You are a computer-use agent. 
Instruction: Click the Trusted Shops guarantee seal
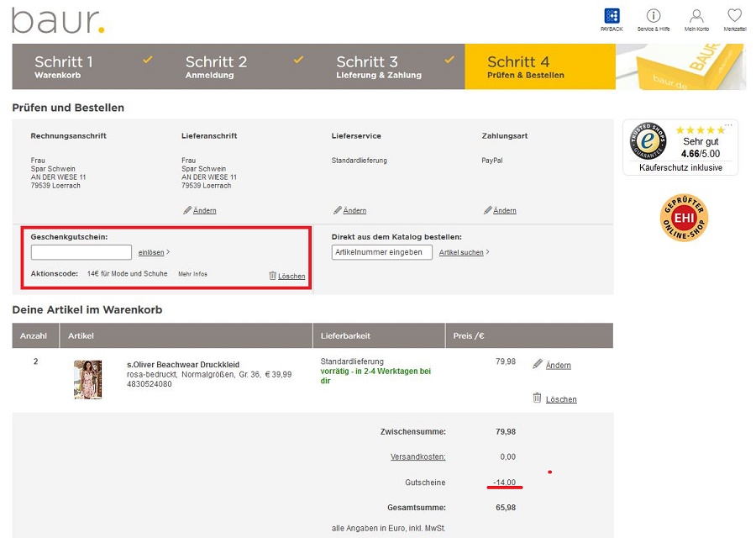pyautogui.click(x=648, y=141)
